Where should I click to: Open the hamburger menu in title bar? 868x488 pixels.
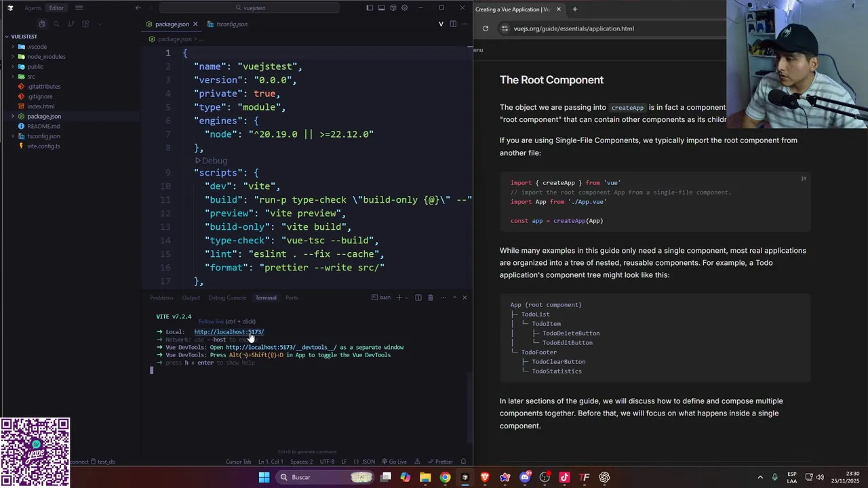pyautogui.click(x=79, y=8)
